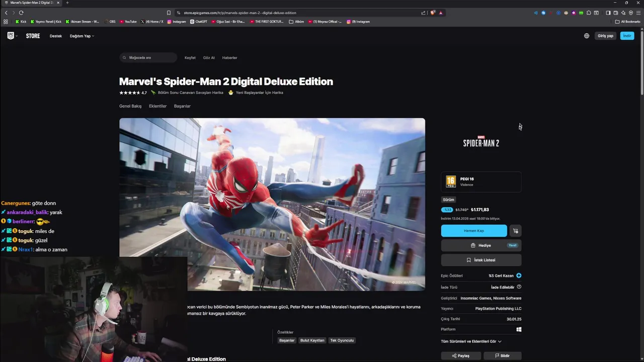644x362 pixels.
Task: Click the Hemen Kap buy button
Action: tap(474, 231)
